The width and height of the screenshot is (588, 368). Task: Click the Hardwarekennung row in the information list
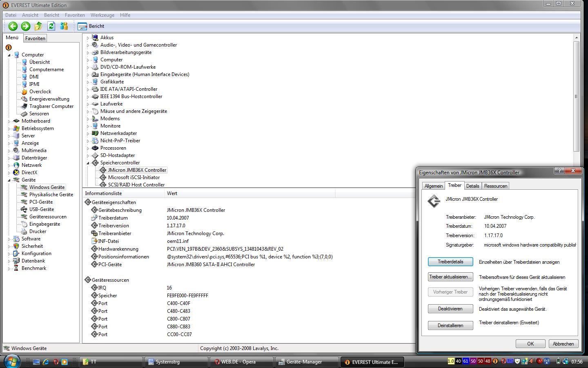249,249
